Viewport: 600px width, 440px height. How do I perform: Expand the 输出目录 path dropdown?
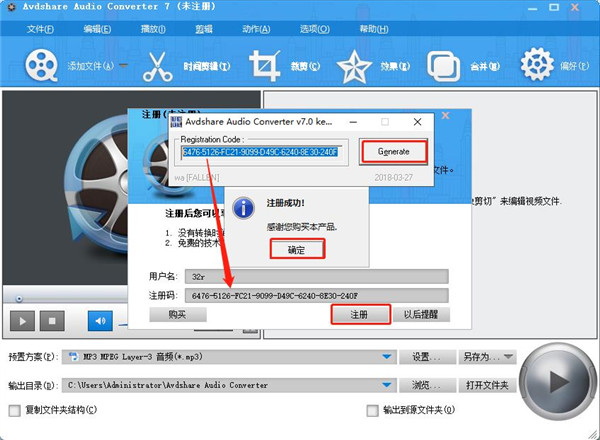(x=387, y=385)
